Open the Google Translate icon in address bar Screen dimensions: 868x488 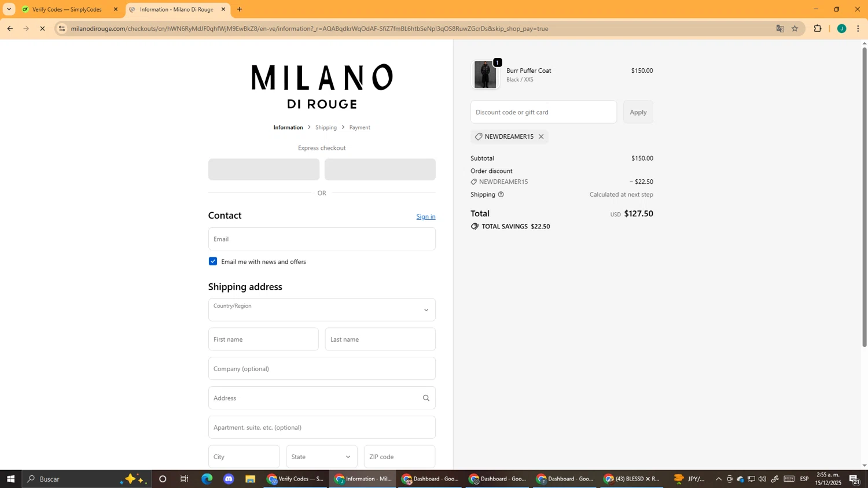point(780,28)
